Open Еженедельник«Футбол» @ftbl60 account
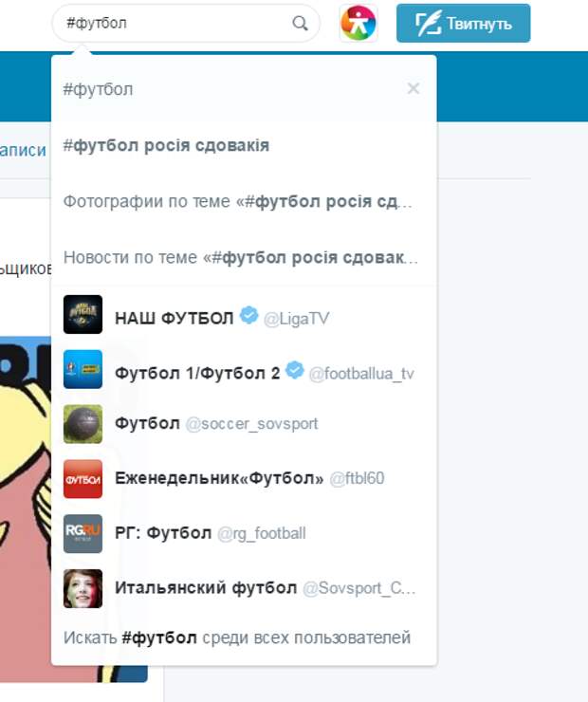588x702 pixels. [x=244, y=479]
